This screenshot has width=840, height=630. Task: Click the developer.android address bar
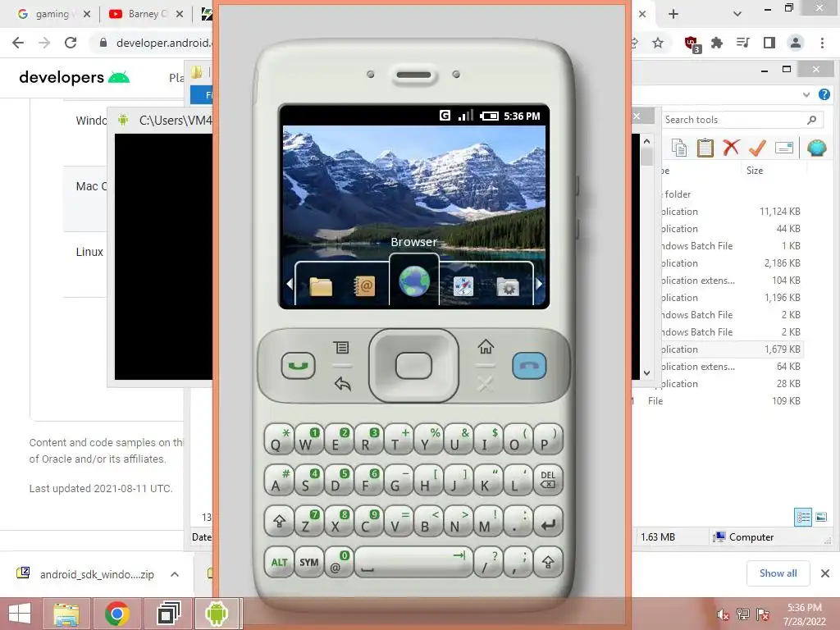tap(163, 43)
